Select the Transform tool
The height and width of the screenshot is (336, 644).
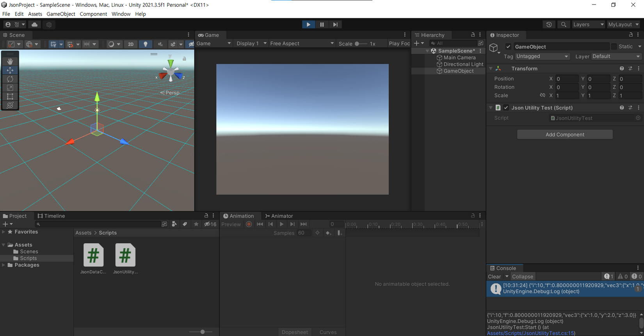click(x=10, y=105)
